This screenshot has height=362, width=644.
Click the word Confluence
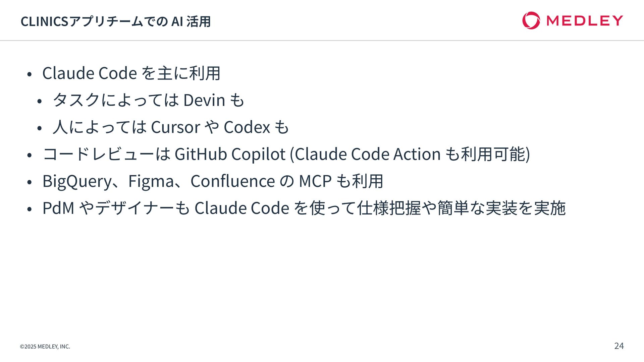pos(233,181)
